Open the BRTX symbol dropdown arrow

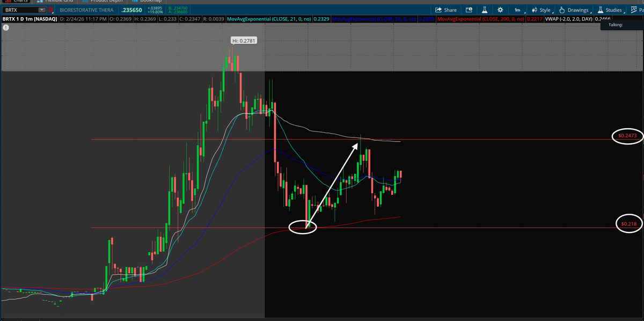click(41, 10)
